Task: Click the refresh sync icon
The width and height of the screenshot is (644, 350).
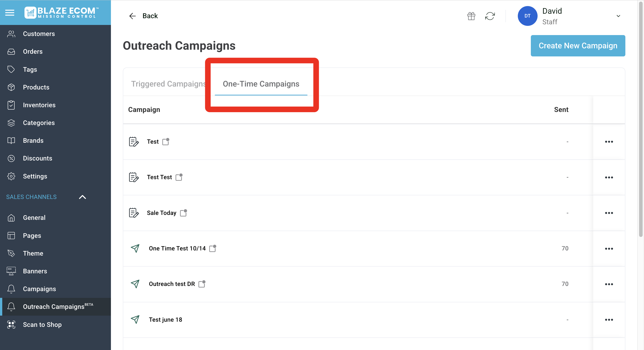Action: 490,16
